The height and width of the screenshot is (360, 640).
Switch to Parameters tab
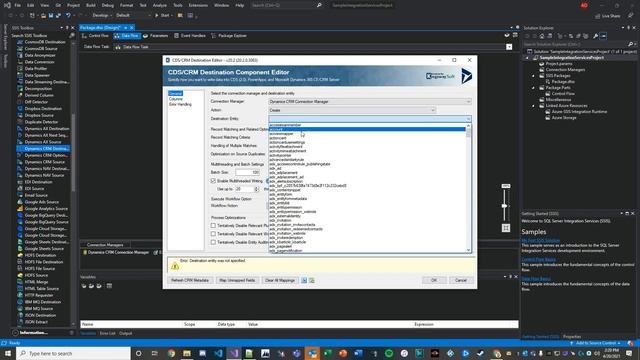(156, 36)
